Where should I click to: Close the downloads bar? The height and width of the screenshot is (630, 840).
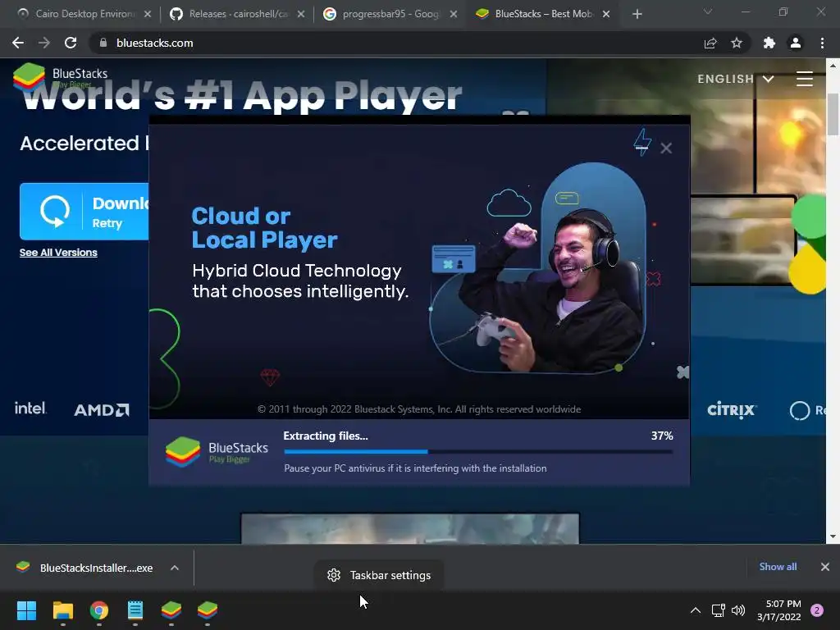825,566
